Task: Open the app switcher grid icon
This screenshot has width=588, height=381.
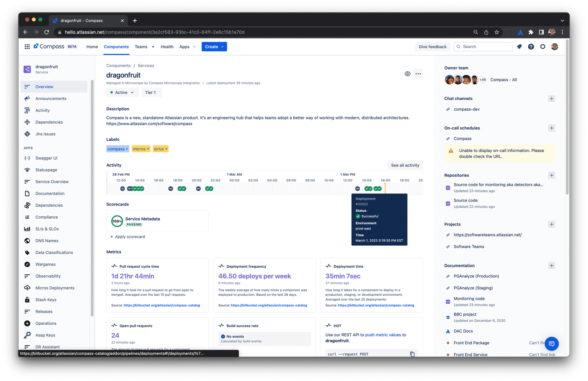Action: [x=27, y=47]
